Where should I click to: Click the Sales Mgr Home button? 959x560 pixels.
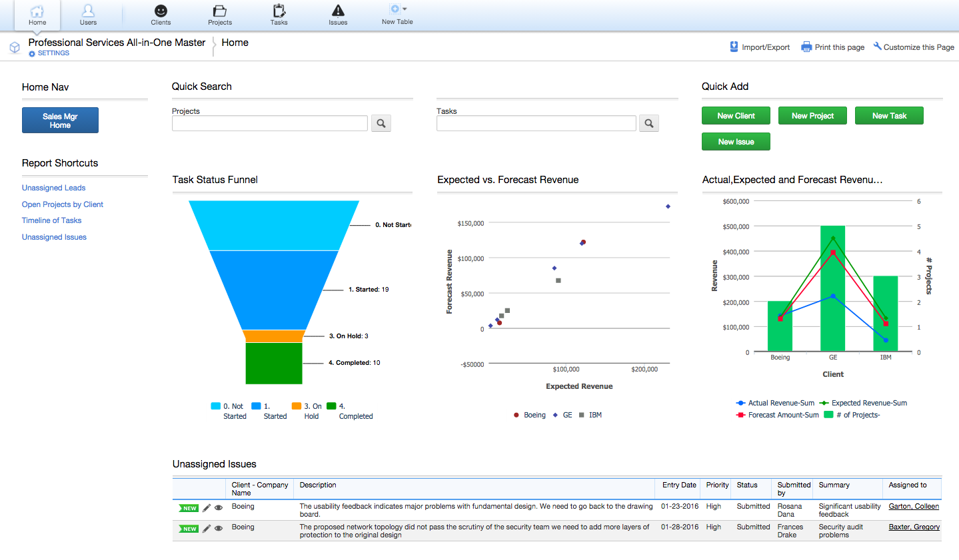tap(60, 121)
